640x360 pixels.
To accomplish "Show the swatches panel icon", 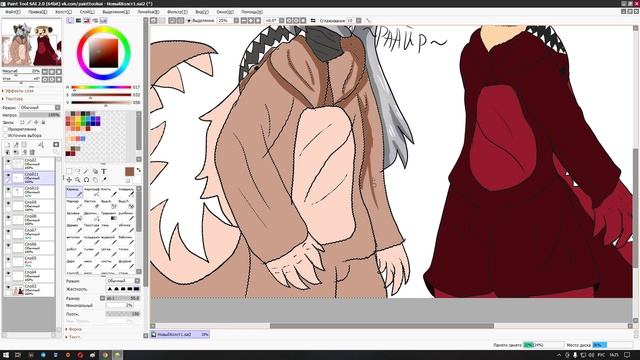I will (x=103, y=20).
